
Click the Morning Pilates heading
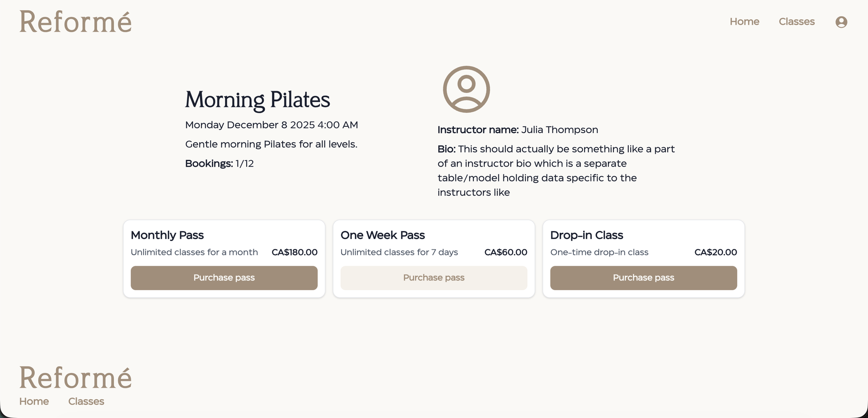pyautogui.click(x=257, y=100)
